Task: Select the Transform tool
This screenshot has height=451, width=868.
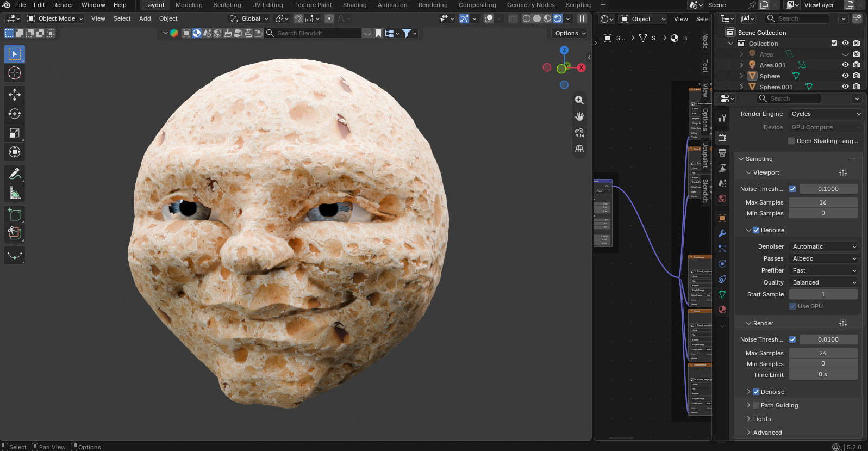Action: click(x=15, y=152)
